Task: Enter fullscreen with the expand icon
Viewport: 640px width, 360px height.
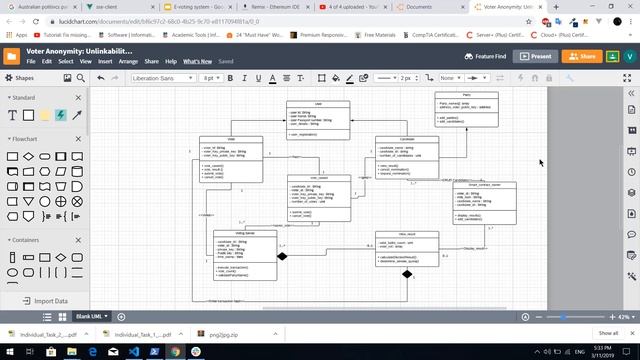Action: (627, 78)
